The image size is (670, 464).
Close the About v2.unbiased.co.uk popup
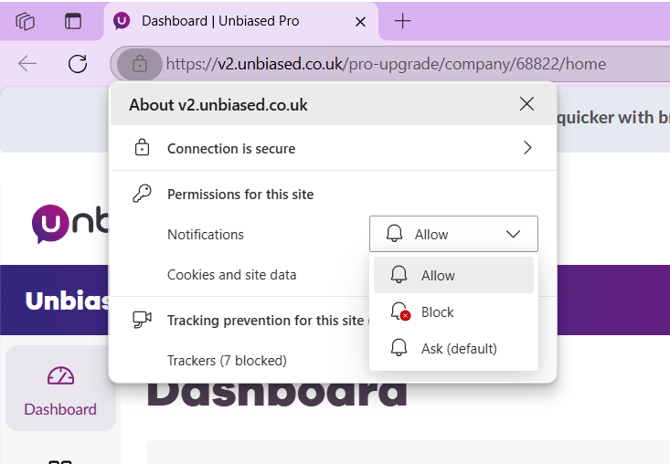pos(527,104)
